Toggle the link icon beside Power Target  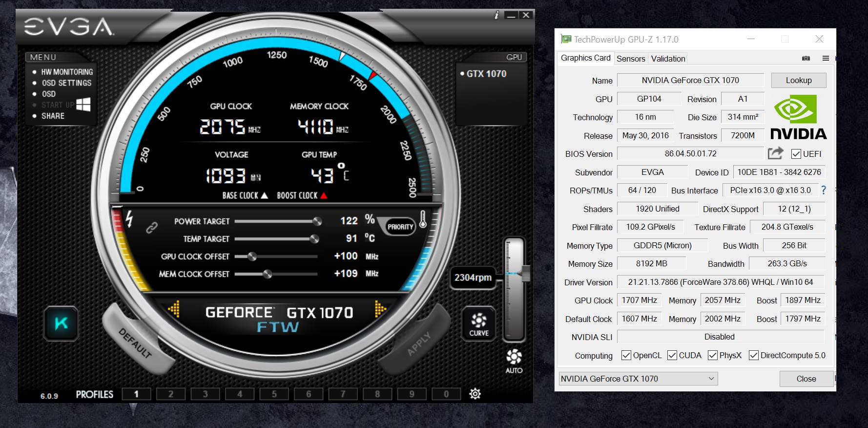[x=152, y=227]
